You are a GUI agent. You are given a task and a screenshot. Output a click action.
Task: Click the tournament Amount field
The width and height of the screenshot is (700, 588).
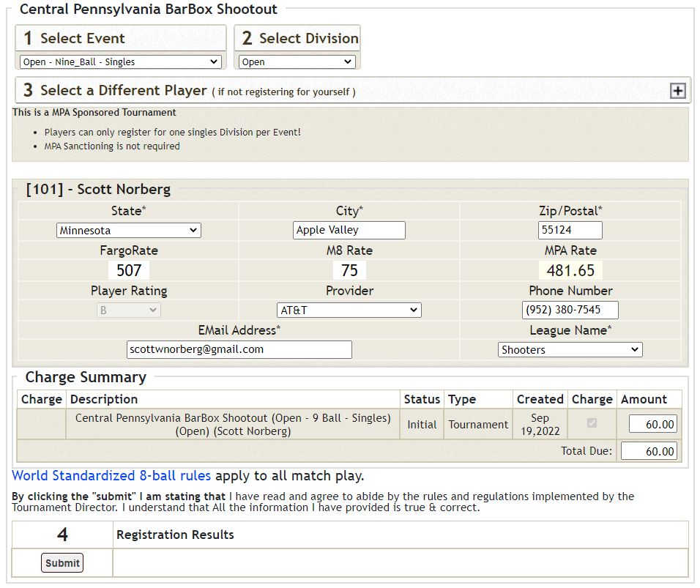pyautogui.click(x=649, y=424)
